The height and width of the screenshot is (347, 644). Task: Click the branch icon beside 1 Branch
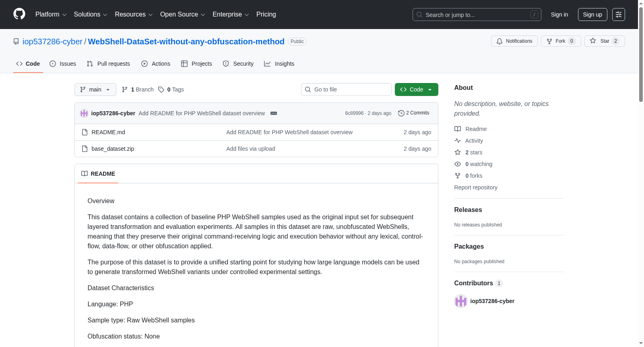(125, 89)
